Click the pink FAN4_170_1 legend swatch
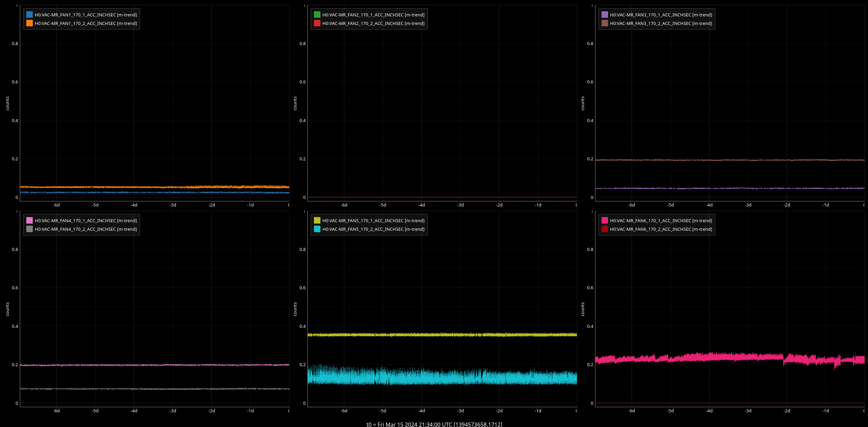The width and height of the screenshot is (868, 427). click(30, 221)
